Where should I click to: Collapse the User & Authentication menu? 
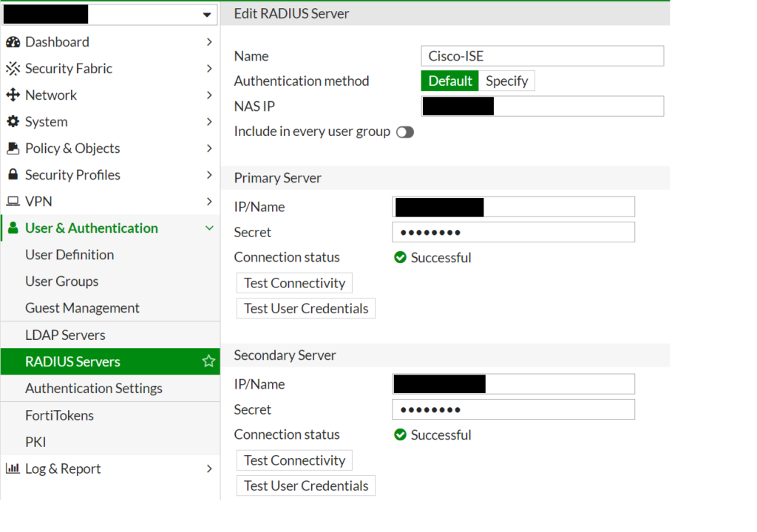pyautogui.click(x=209, y=228)
